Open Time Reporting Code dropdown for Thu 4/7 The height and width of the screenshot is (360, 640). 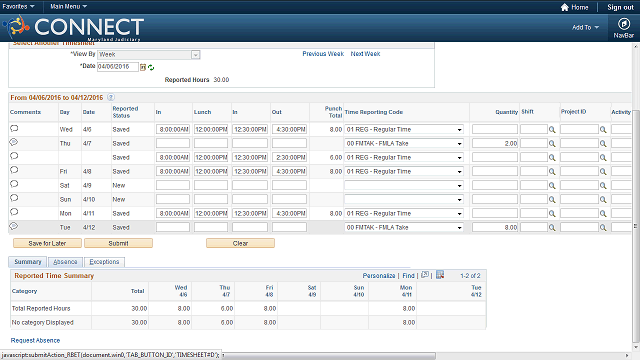point(404,143)
